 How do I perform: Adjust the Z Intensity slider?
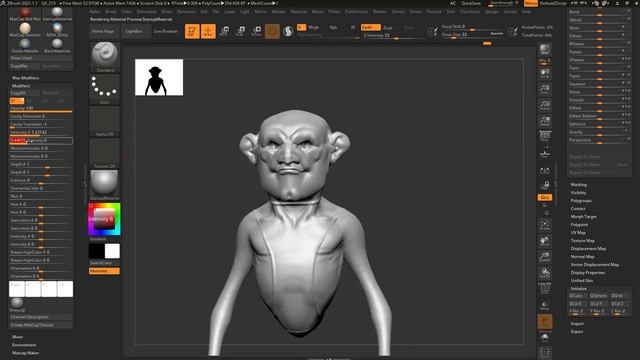392,36
